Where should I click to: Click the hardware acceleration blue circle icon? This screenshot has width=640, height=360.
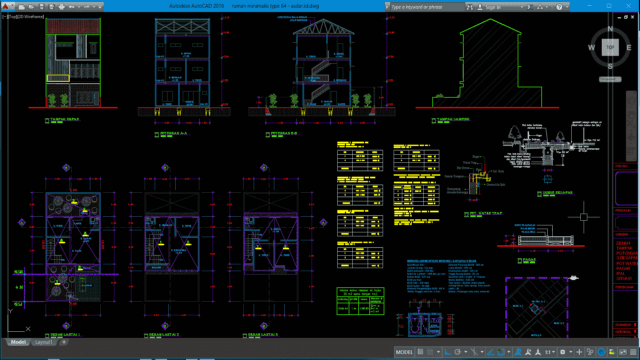(601, 352)
